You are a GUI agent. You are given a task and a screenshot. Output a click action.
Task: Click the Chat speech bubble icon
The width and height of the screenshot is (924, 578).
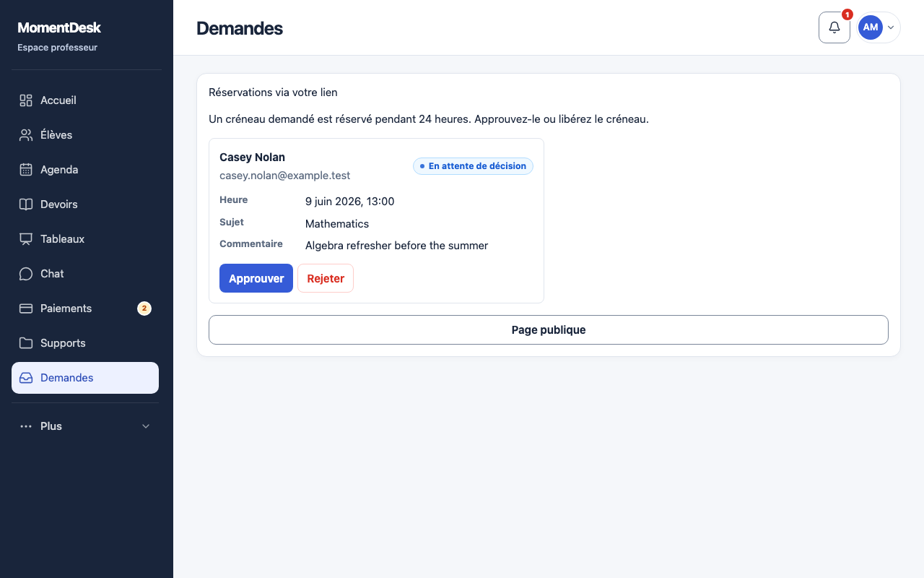pyautogui.click(x=26, y=274)
